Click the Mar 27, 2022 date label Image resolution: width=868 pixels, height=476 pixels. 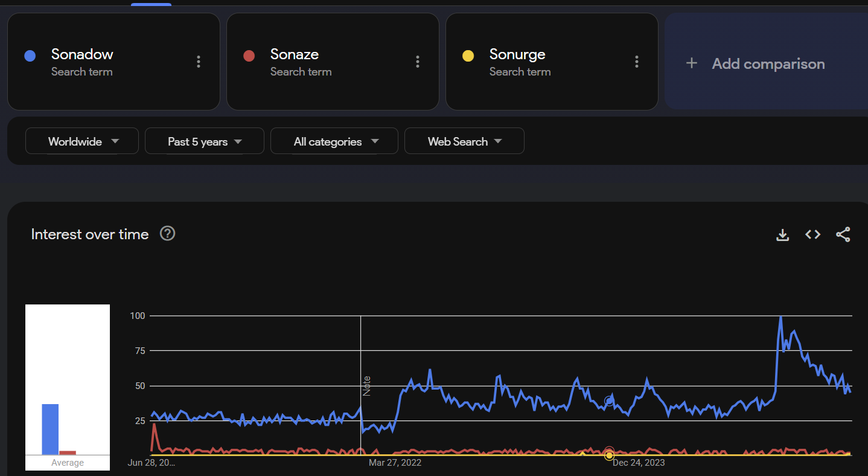[395, 463]
